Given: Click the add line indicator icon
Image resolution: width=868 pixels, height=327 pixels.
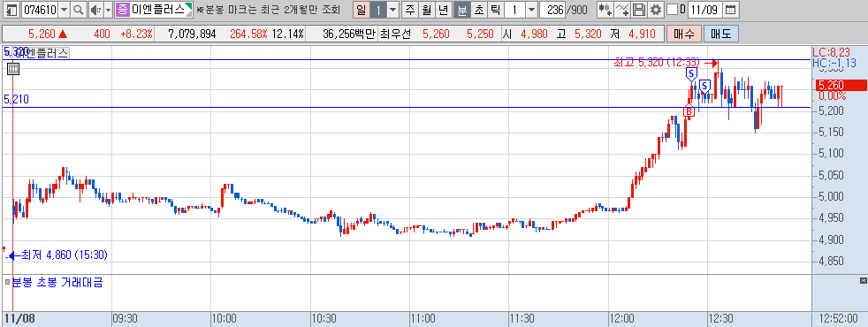Looking at the screenshot, I should [x=623, y=10].
